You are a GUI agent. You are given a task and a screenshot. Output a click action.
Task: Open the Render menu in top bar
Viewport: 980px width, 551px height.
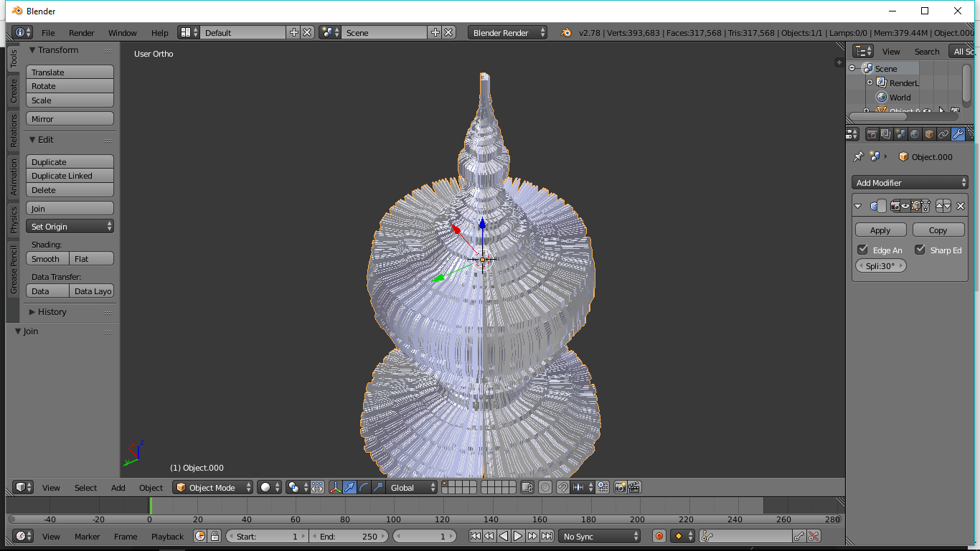(x=81, y=33)
